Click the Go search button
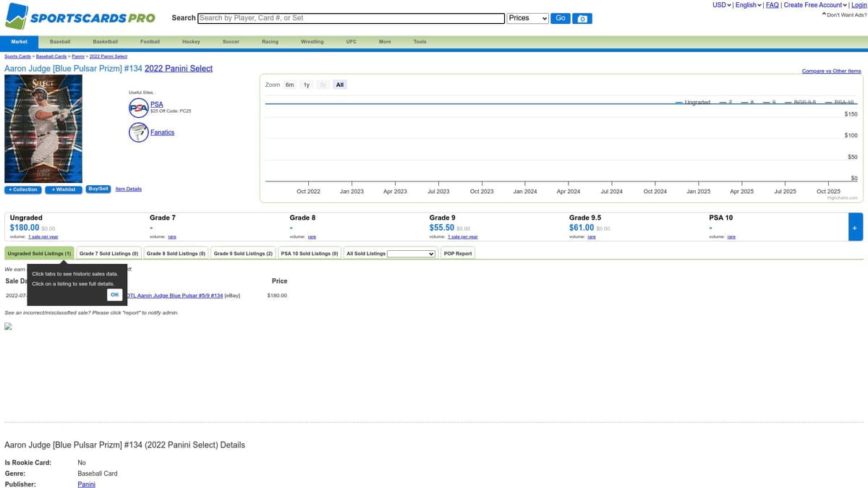The width and height of the screenshot is (868, 488). (x=561, y=18)
